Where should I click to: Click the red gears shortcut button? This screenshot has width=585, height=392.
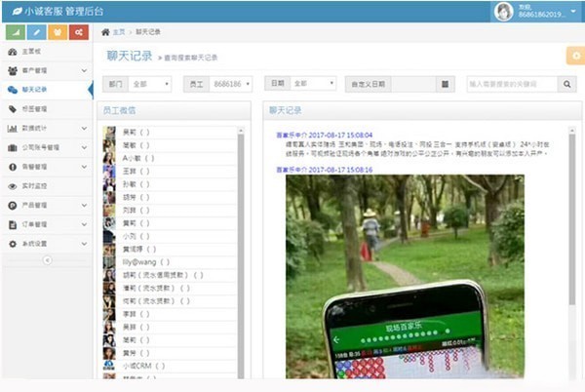[x=79, y=32]
